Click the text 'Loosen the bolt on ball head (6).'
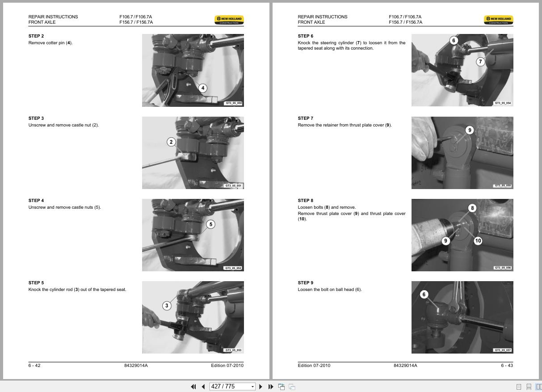The width and height of the screenshot is (542, 392). (330, 290)
